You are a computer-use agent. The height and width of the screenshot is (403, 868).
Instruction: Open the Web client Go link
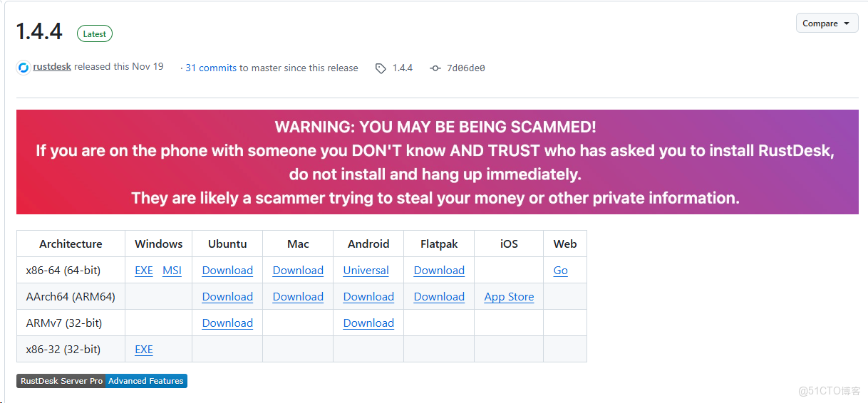point(561,271)
